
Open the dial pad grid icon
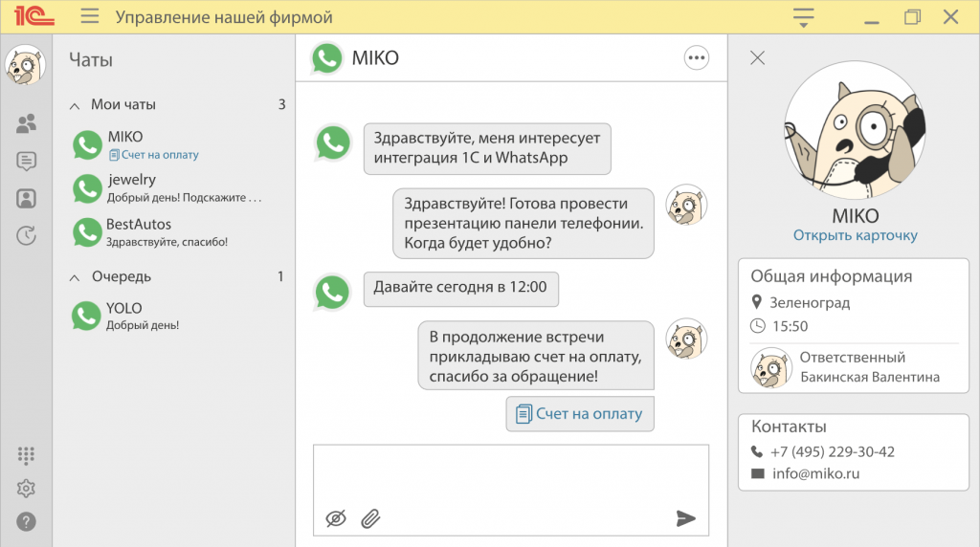pyautogui.click(x=26, y=455)
